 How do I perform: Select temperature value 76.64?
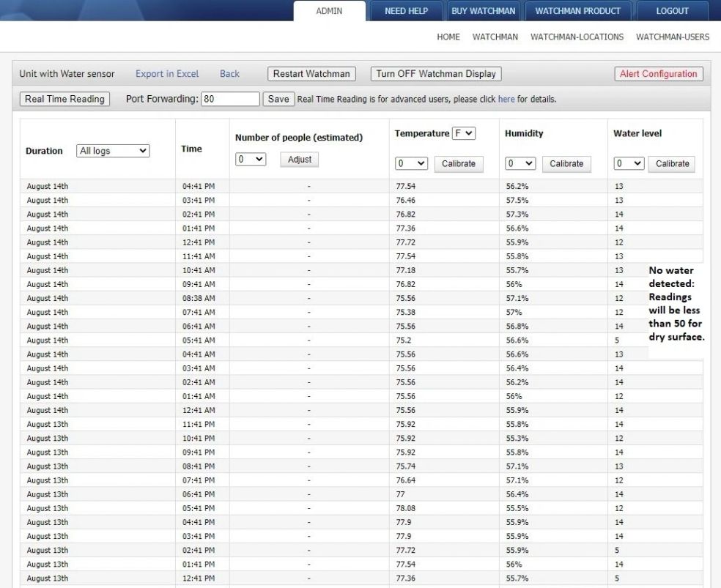tap(406, 480)
